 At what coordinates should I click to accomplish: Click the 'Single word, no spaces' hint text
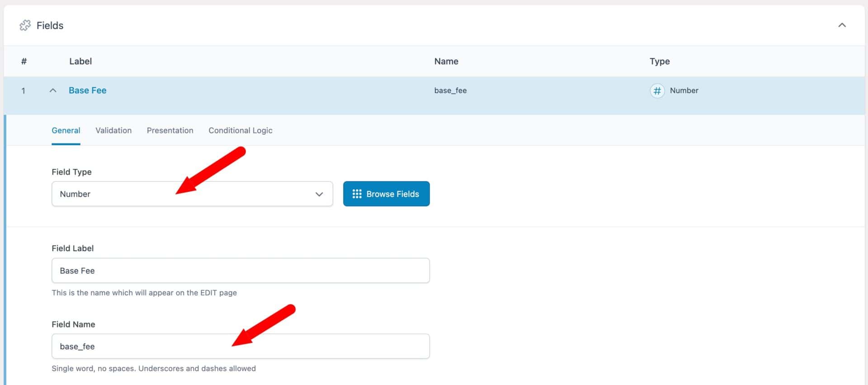[x=154, y=369]
